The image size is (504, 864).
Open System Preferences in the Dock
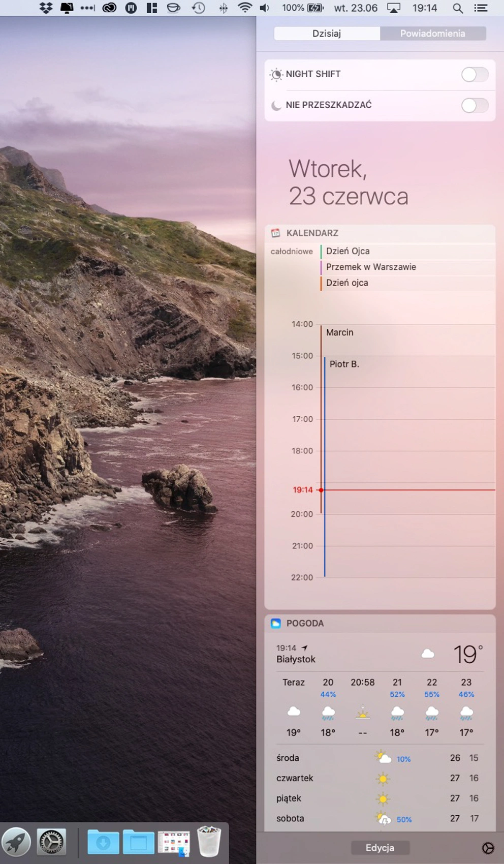click(x=52, y=842)
